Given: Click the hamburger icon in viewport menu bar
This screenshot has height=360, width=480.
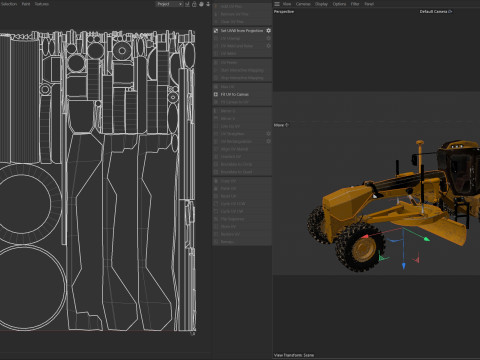Looking at the screenshot, I should point(277,4).
